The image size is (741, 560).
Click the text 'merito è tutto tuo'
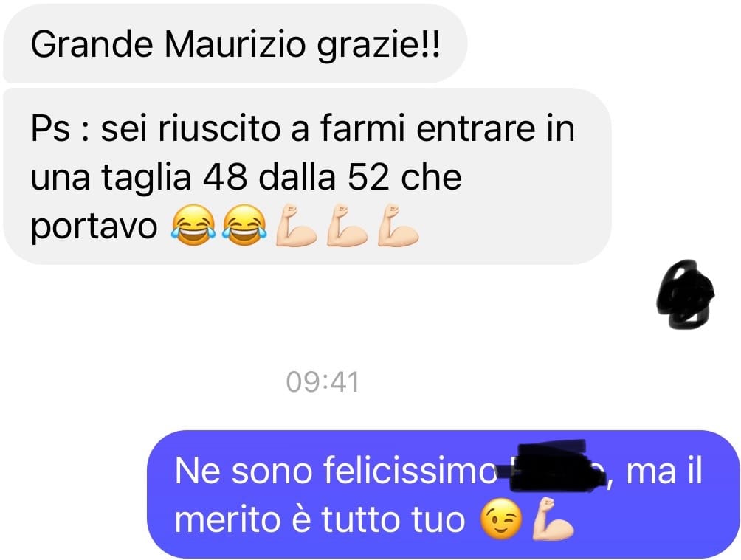pyautogui.click(x=320, y=519)
